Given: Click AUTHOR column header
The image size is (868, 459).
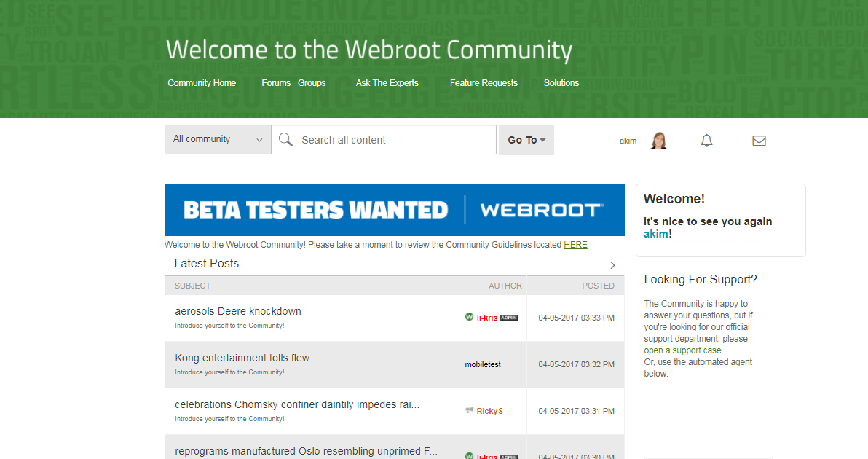Looking at the screenshot, I should coord(505,286).
